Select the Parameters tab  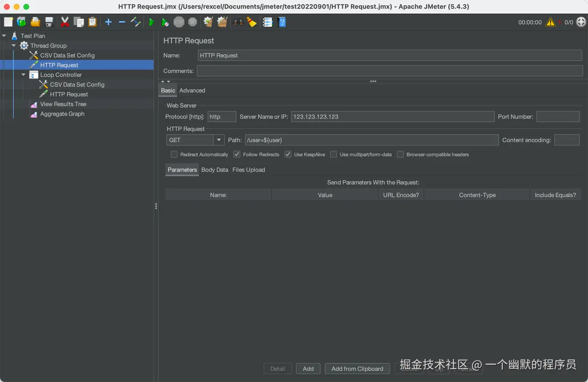point(182,170)
